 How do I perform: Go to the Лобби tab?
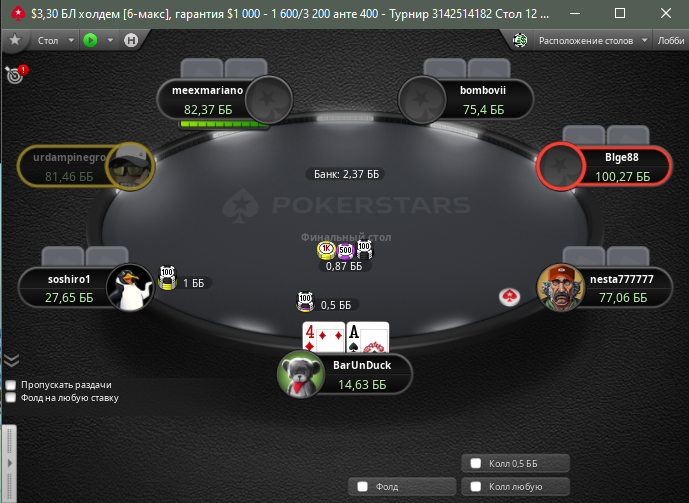[x=671, y=40]
